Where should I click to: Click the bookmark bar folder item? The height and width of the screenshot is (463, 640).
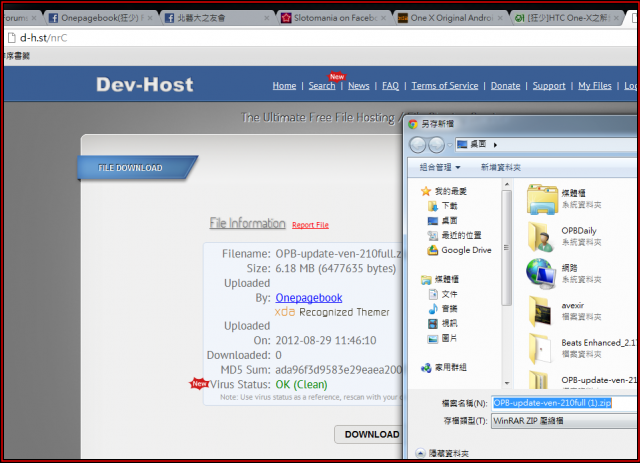click(x=17, y=56)
